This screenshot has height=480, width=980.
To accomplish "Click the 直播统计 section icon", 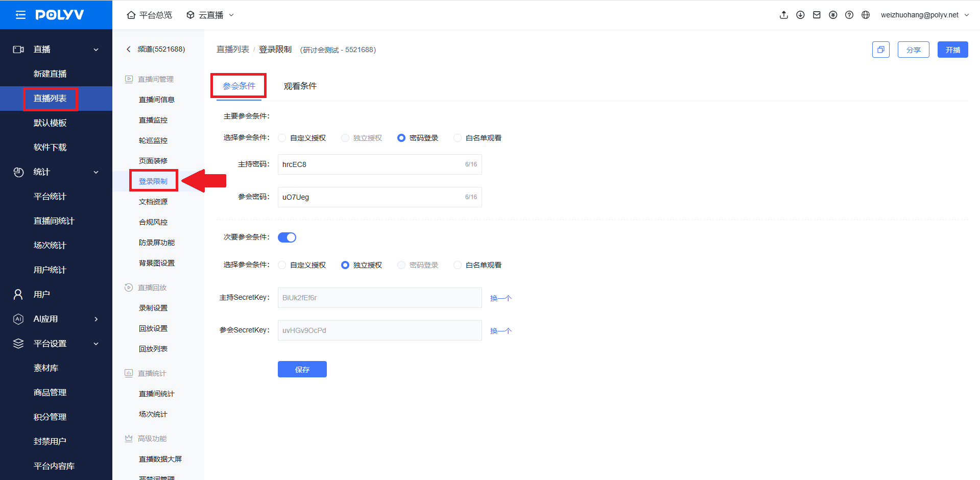I will click(x=129, y=373).
